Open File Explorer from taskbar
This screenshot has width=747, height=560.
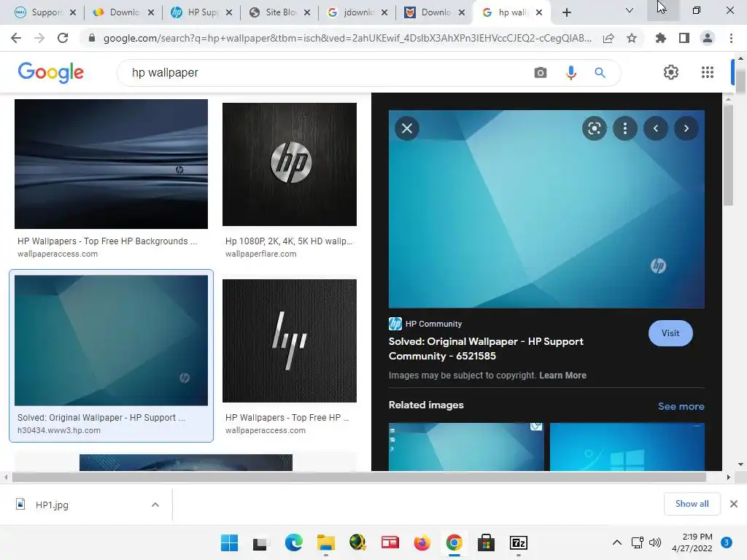[326, 542]
